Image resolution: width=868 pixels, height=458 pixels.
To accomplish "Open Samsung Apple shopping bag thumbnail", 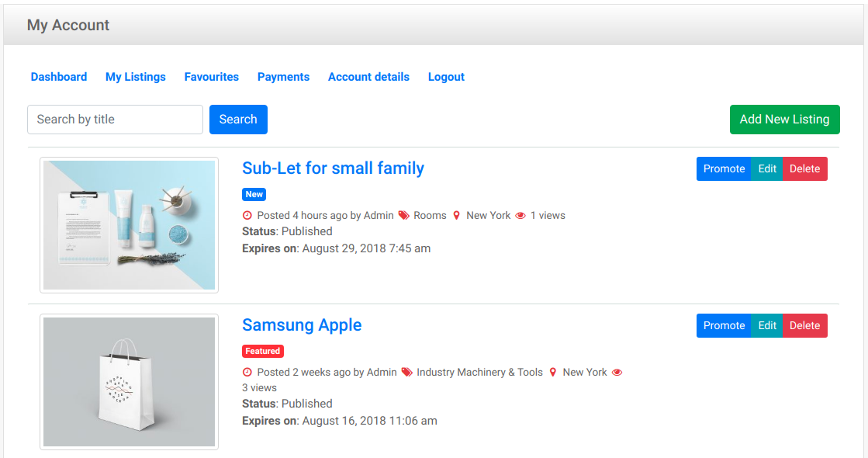I will pos(129,382).
